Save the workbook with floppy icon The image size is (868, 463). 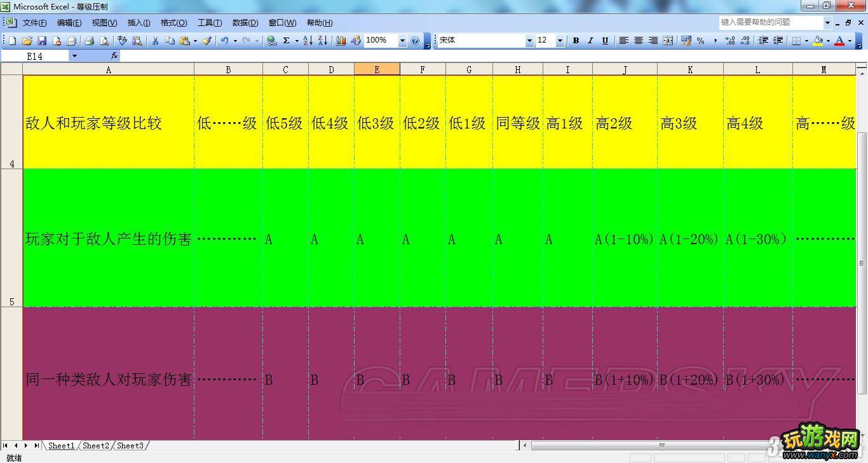pos(42,41)
